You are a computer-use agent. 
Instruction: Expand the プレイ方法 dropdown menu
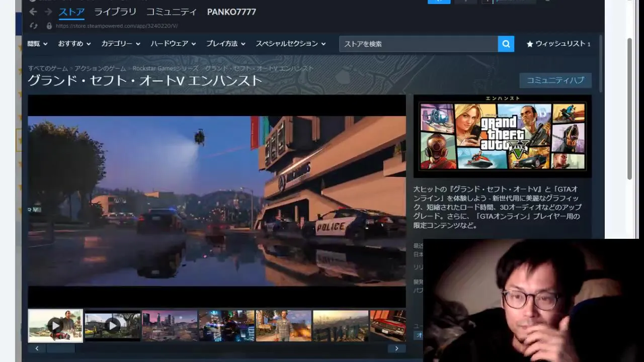click(x=226, y=44)
